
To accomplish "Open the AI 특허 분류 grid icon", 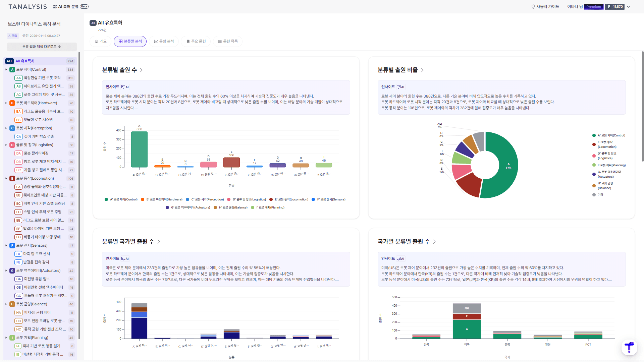I will pos(55,7).
